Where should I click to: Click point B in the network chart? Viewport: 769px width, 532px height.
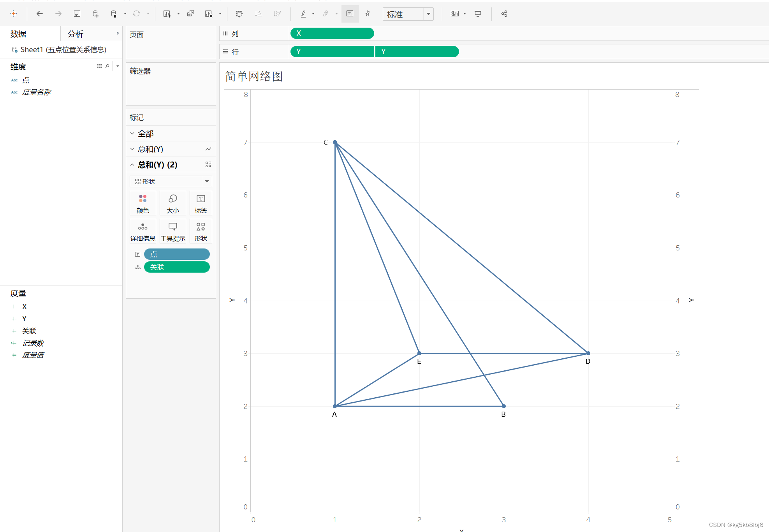(504, 406)
